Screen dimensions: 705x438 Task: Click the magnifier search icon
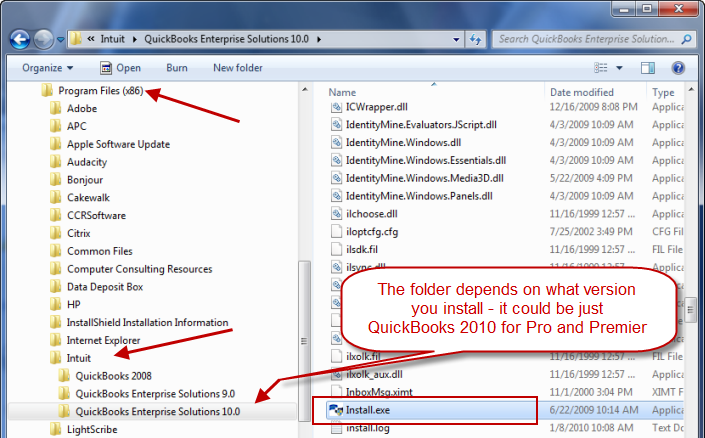(686, 39)
